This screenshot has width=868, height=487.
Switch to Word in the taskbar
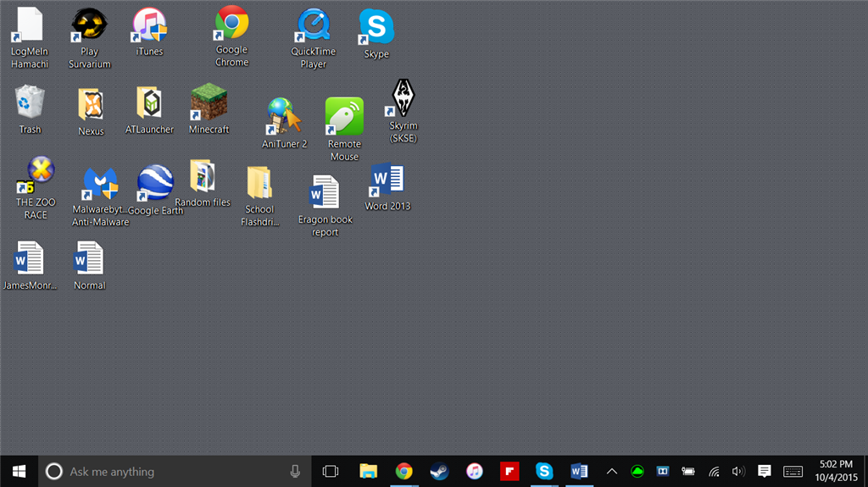point(579,472)
